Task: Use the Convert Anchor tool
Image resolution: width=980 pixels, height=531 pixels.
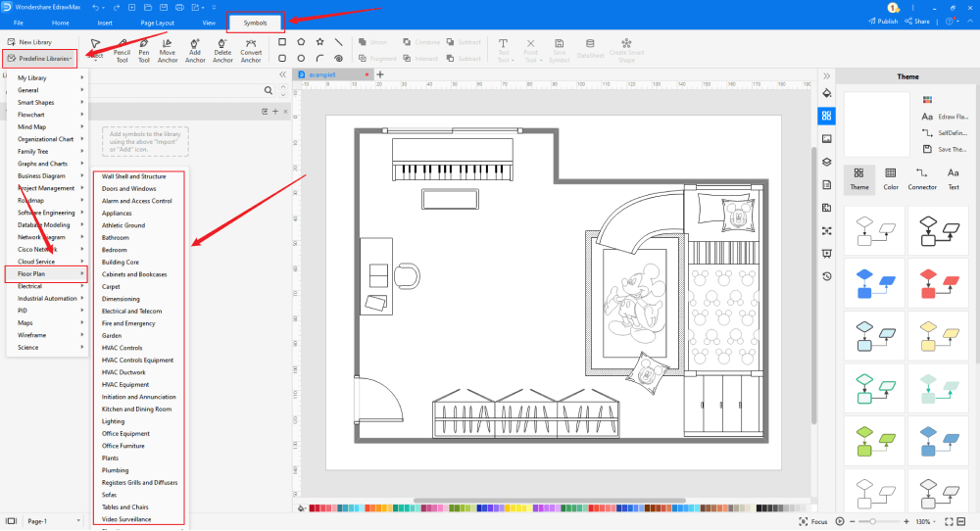Action: point(251,50)
